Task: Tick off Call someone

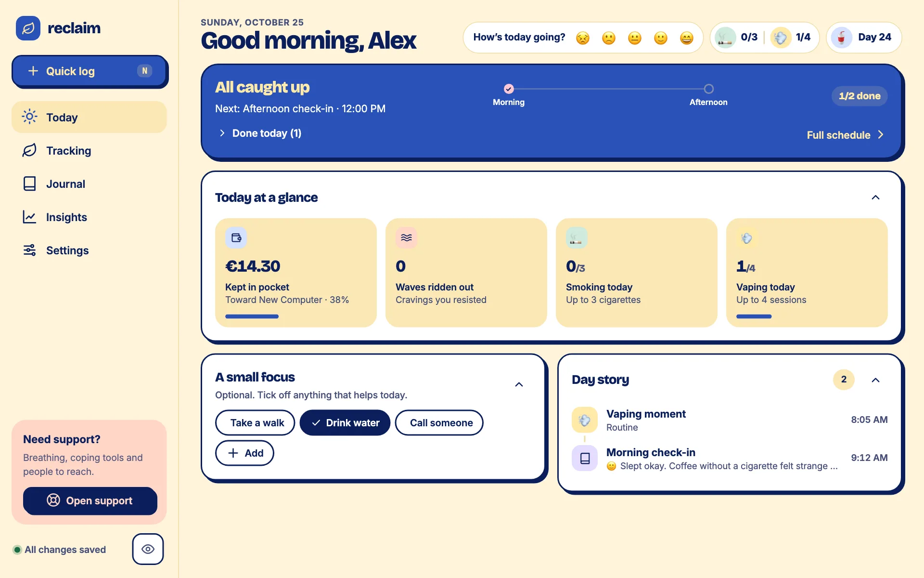Action: (x=439, y=423)
